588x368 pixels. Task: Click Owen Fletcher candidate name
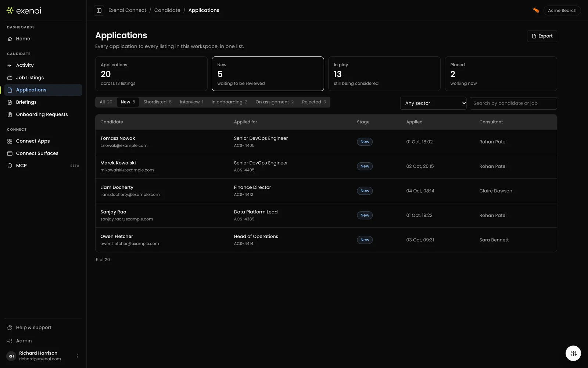pos(116,237)
